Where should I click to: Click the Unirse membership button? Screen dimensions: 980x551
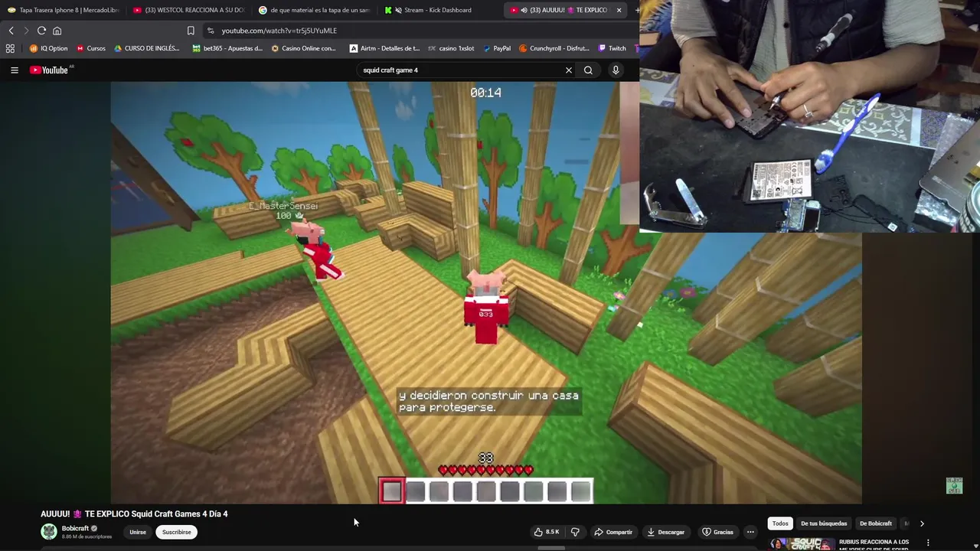point(138,532)
